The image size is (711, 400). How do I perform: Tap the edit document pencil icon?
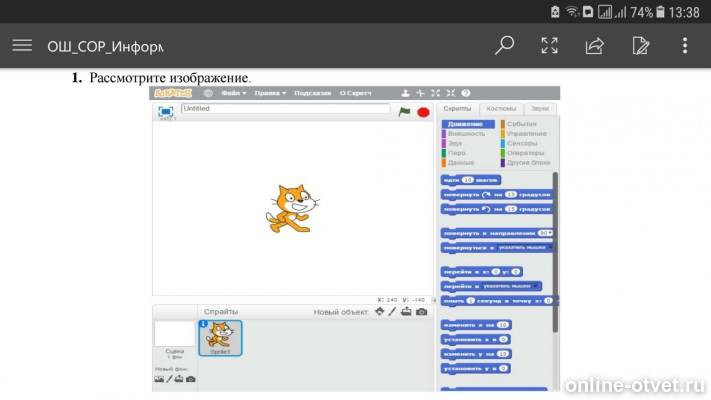click(640, 45)
